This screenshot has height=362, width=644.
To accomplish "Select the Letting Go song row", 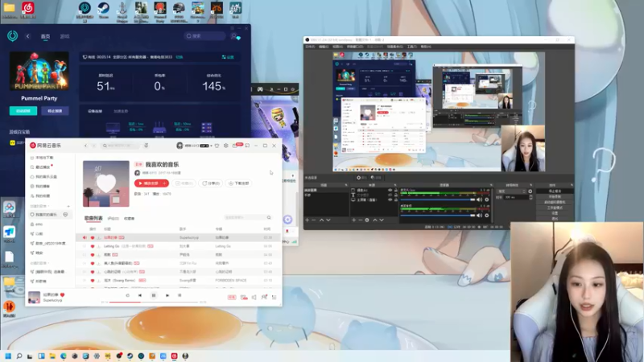I will pyautogui.click(x=178, y=246).
